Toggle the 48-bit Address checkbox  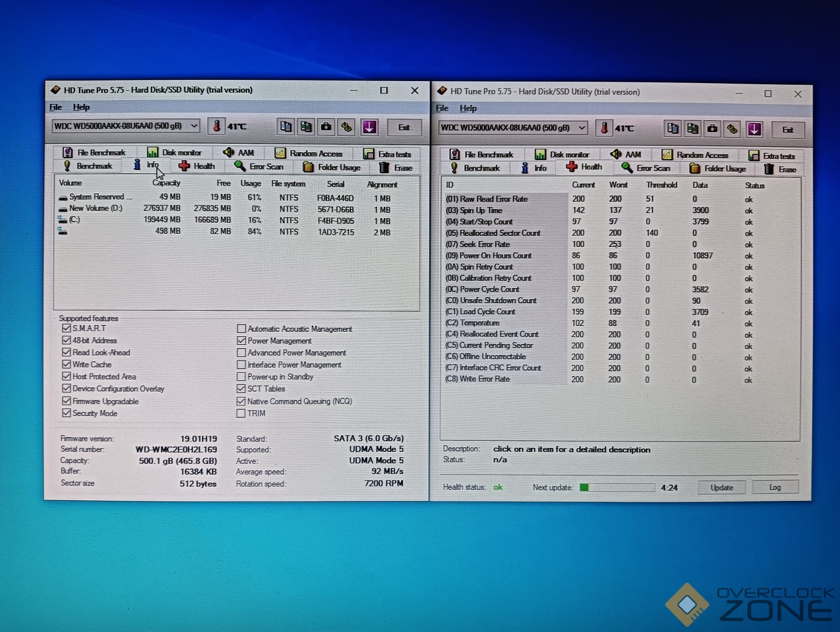[x=66, y=340]
